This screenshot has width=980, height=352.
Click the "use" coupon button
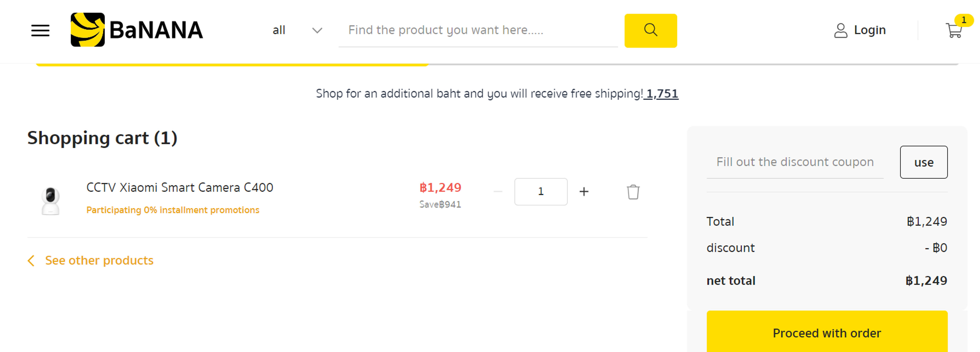(923, 162)
